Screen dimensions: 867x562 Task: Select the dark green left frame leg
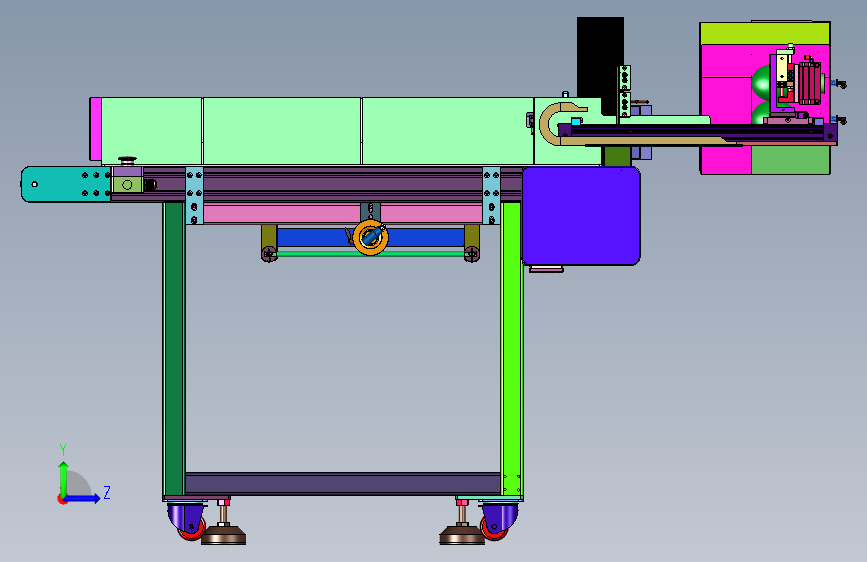174,348
